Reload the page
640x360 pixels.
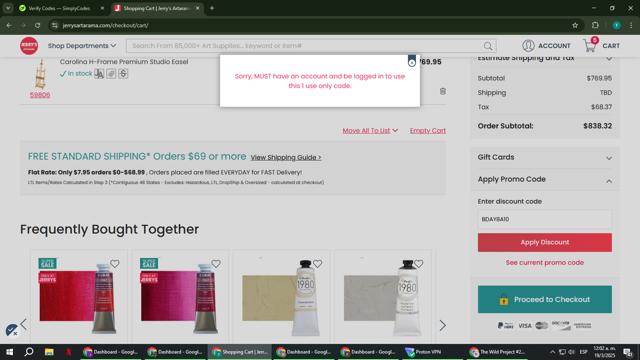(x=37, y=25)
